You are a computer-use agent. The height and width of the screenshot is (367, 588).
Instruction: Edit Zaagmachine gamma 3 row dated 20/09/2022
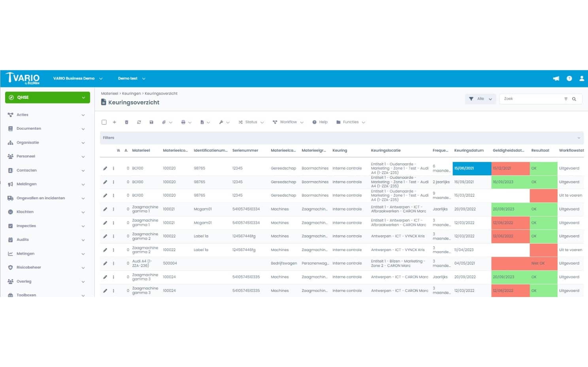coord(105,277)
